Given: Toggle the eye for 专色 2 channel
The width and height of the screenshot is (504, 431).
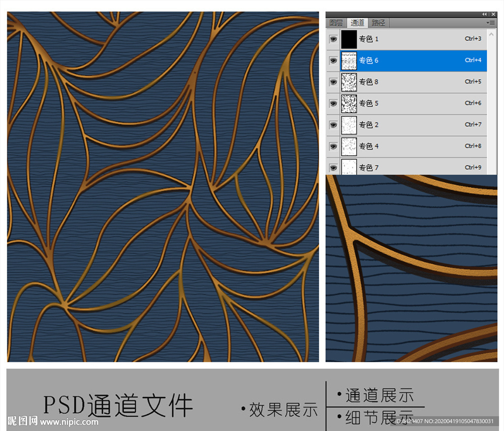Looking at the screenshot, I should click(333, 125).
